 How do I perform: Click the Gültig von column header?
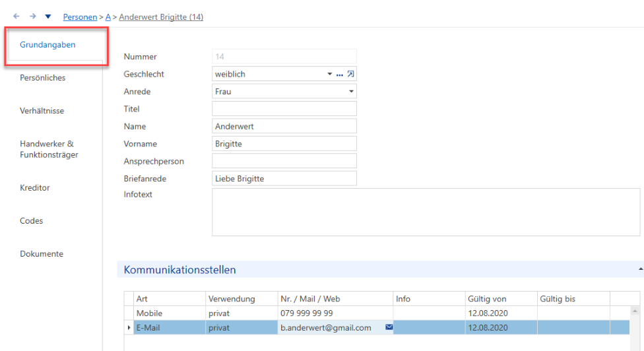click(501, 299)
